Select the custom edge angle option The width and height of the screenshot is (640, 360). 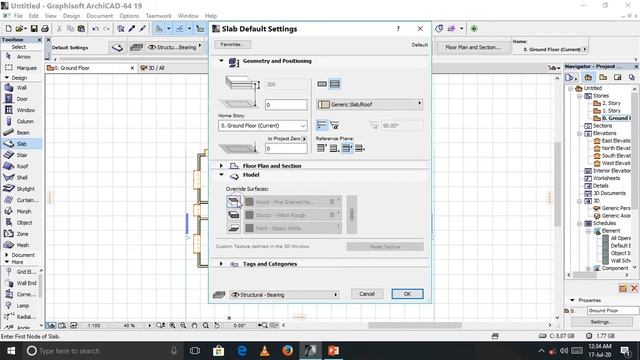pos(334,125)
